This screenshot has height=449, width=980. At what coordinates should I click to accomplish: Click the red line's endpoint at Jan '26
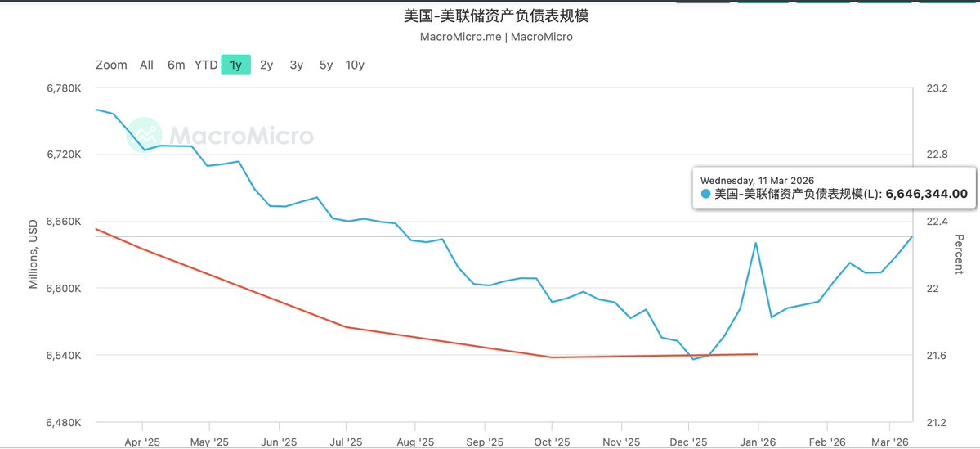tap(758, 354)
